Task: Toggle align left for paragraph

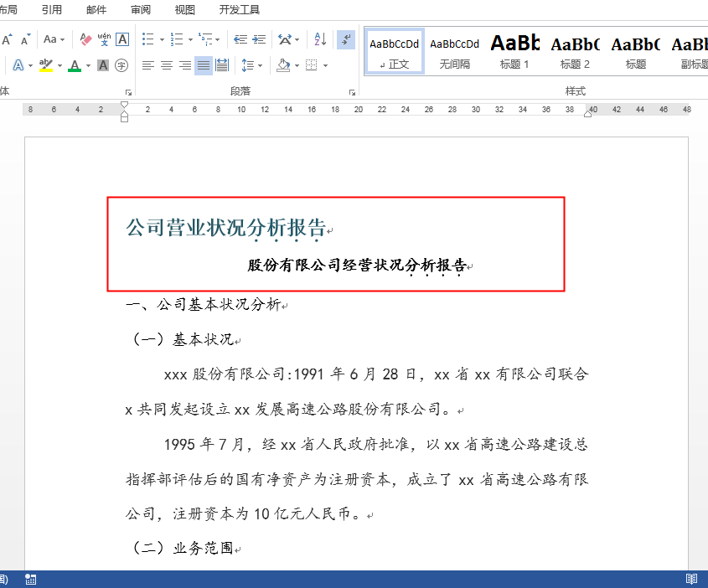Action: pos(148,65)
